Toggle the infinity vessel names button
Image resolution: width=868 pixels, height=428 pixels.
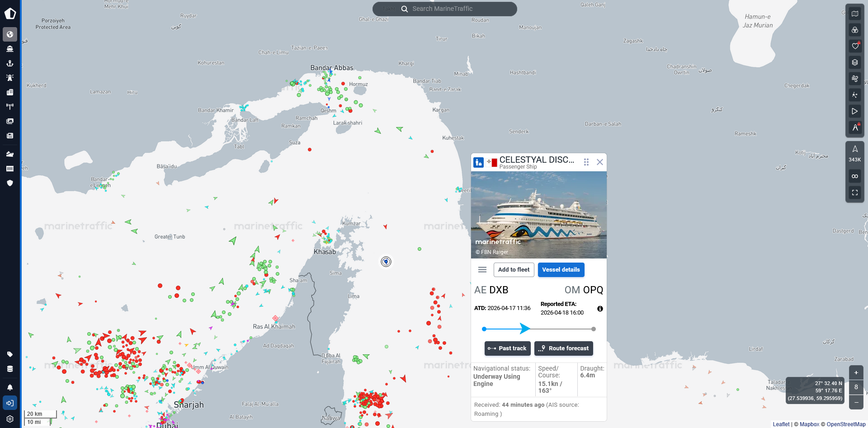click(x=855, y=176)
